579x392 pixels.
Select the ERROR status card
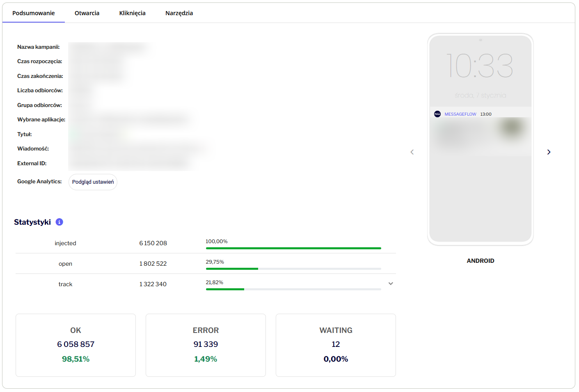tap(206, 345)
